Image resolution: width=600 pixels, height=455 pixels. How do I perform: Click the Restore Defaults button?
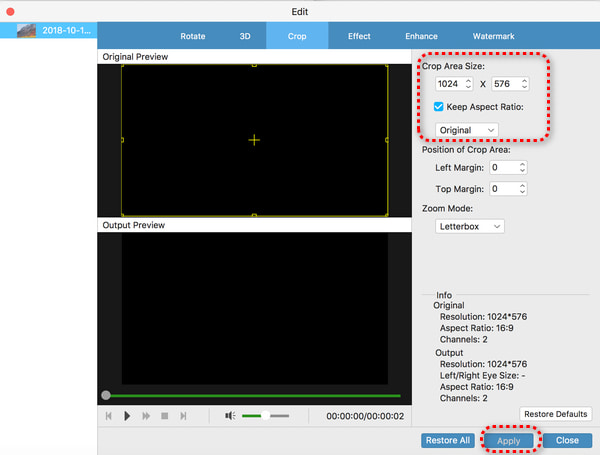click(556, 414)
